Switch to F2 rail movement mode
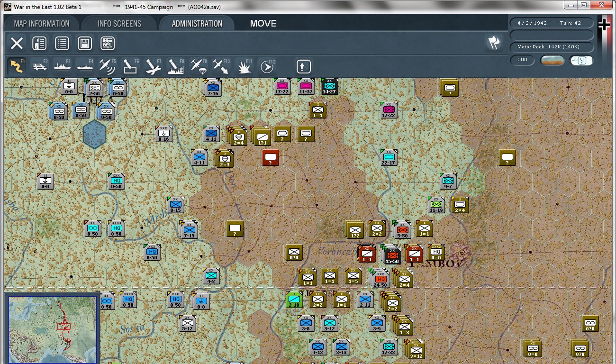616x364 pixels. pyautogui.click(x=40, y=66)
